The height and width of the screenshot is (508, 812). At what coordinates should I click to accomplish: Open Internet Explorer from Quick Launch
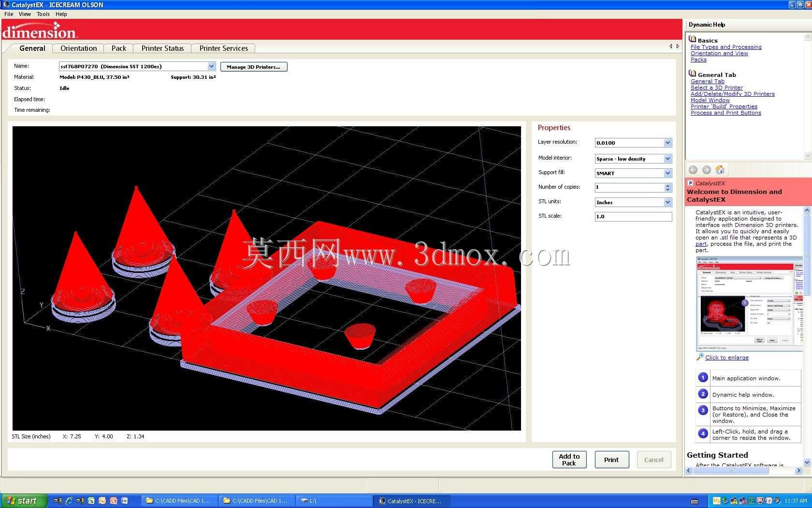(x=69, y=501)
